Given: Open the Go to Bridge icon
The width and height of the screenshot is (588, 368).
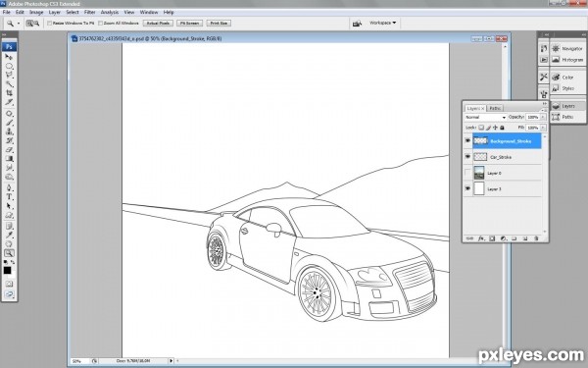Looking at the screenshot, I should (357, 24).
